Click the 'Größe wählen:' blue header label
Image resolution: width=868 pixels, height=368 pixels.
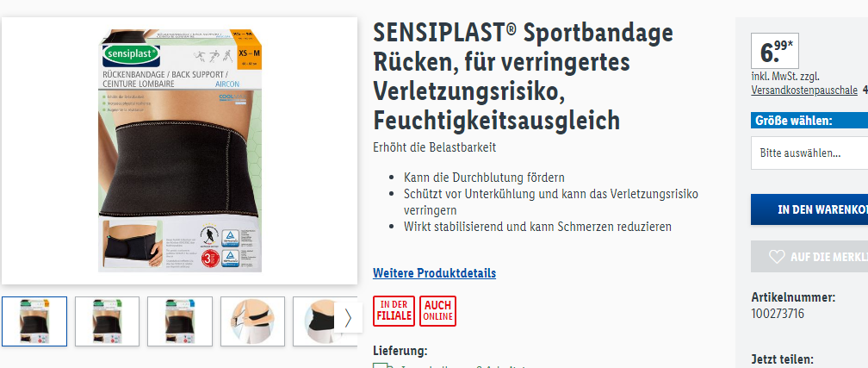click(x=794, y=121)
